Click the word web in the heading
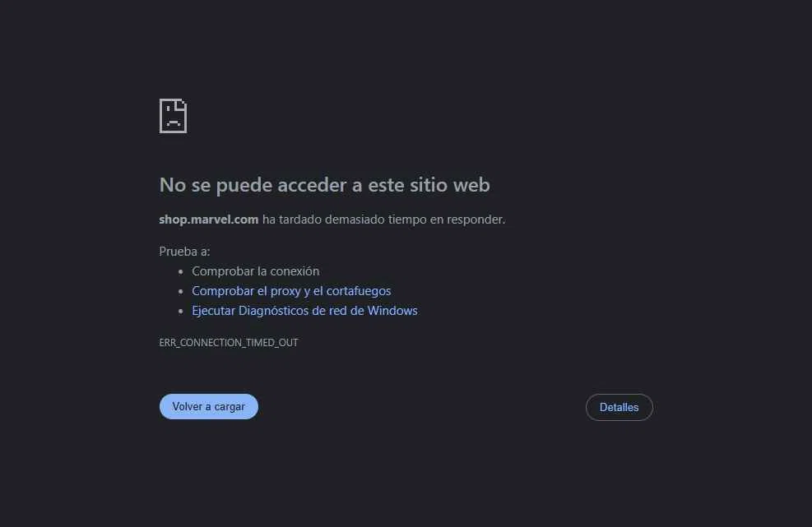Image resolution: width=812 pixels, height=527 pixels. pos(471,185)
